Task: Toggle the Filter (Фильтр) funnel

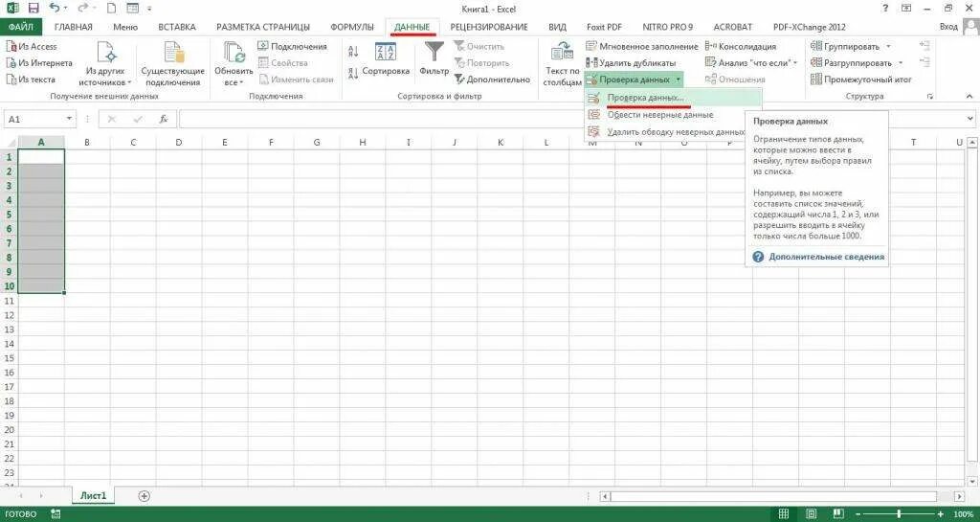Action: pyautogui.click(x=434, y=60)
